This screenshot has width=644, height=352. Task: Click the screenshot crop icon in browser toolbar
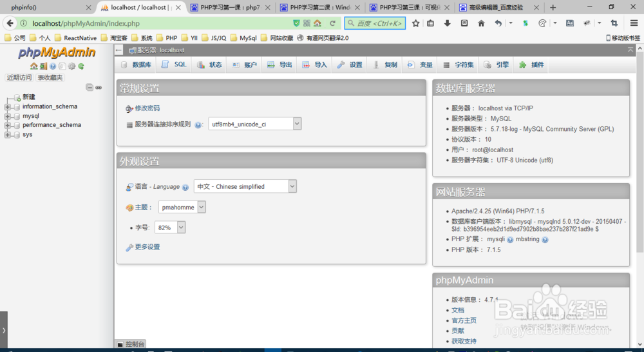tap(614, 23)
